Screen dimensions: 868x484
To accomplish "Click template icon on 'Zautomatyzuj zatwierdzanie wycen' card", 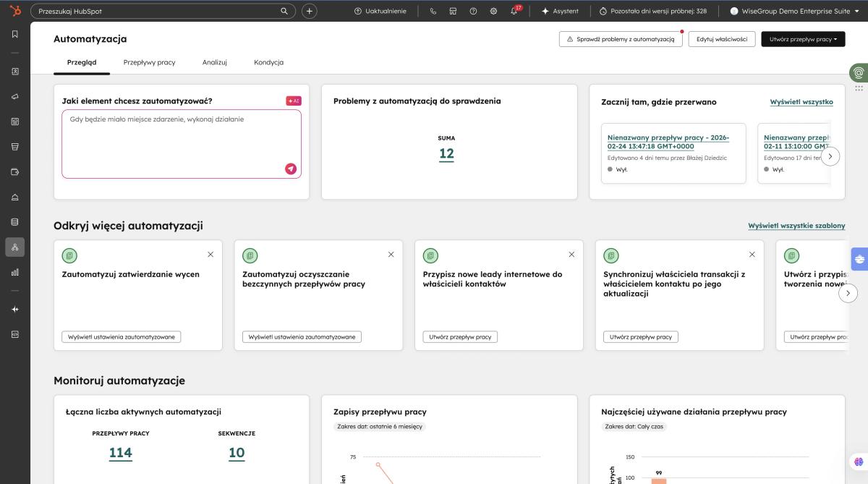I will click(69, 255).
